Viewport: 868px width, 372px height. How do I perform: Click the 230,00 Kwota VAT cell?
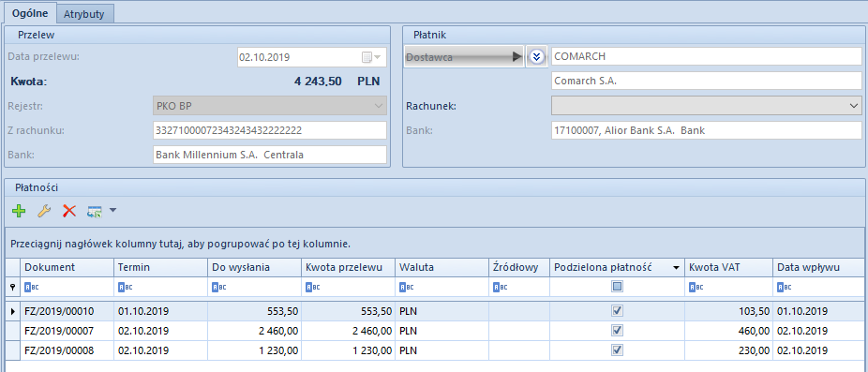(728, 350)
